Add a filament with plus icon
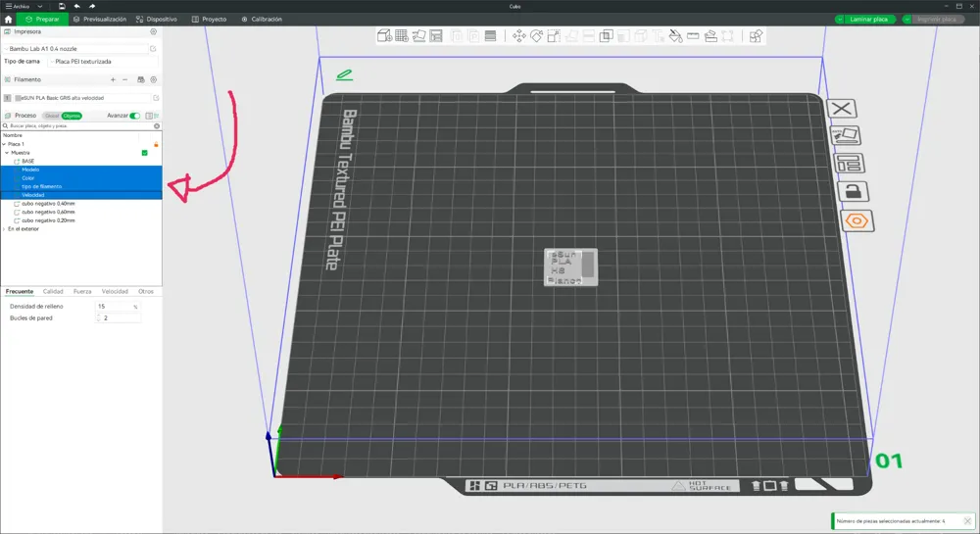This screenshot has height=534, width=980. point(113,79)
